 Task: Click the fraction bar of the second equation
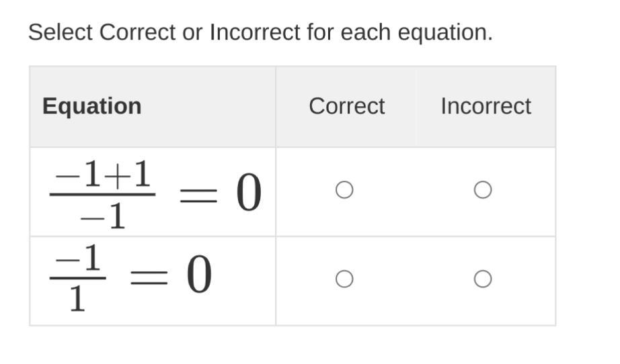78,278
